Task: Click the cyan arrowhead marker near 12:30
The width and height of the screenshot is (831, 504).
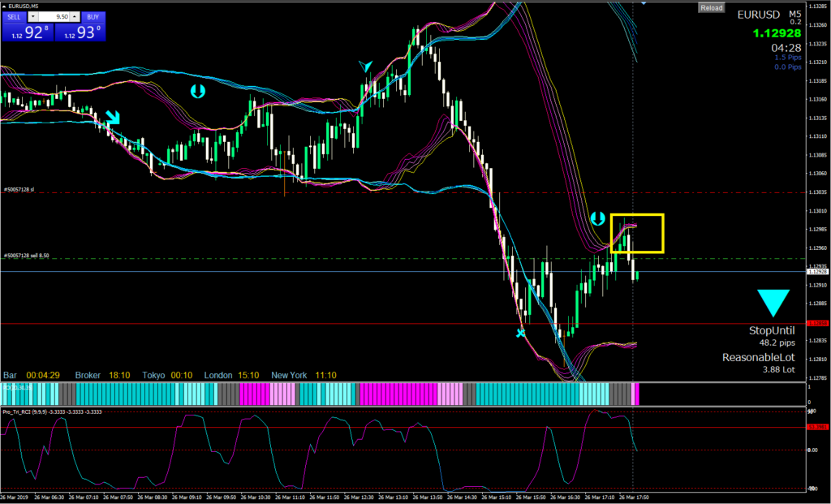Action: coord(367,67)
